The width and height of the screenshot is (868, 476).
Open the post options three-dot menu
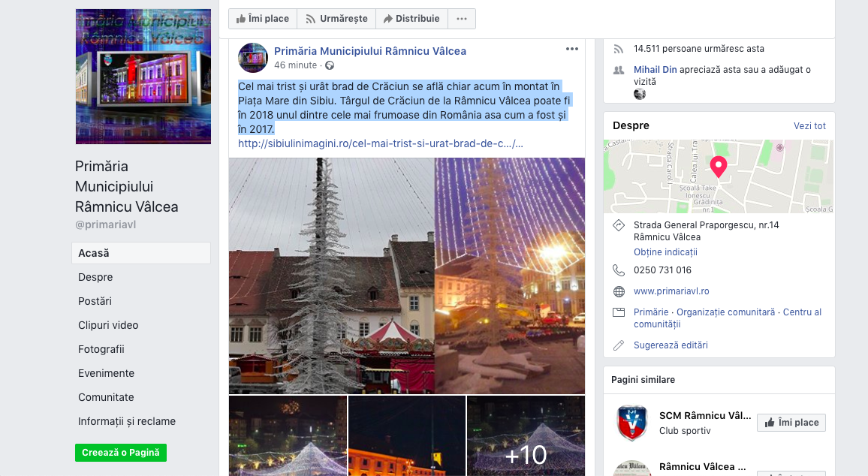tap(572, 49)
